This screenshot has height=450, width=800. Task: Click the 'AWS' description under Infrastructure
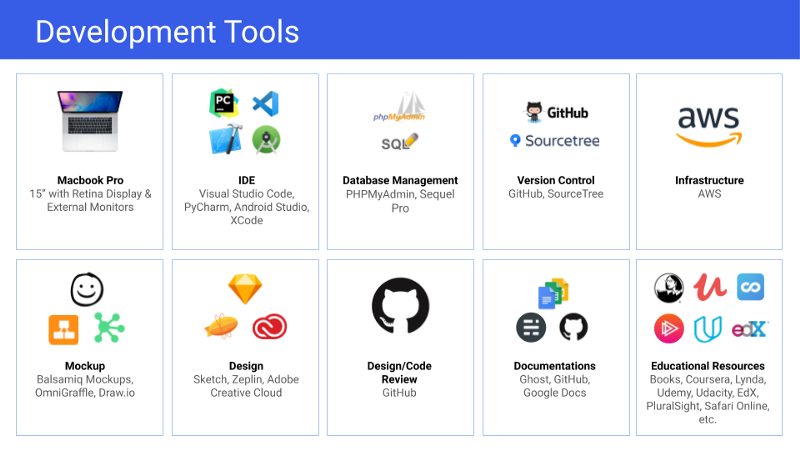(709, 194)
